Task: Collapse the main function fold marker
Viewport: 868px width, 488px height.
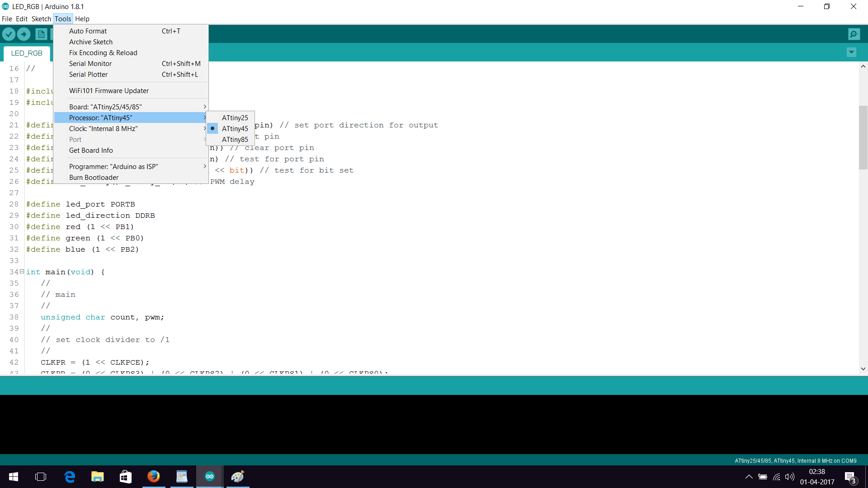Action: tap(22, 271)
